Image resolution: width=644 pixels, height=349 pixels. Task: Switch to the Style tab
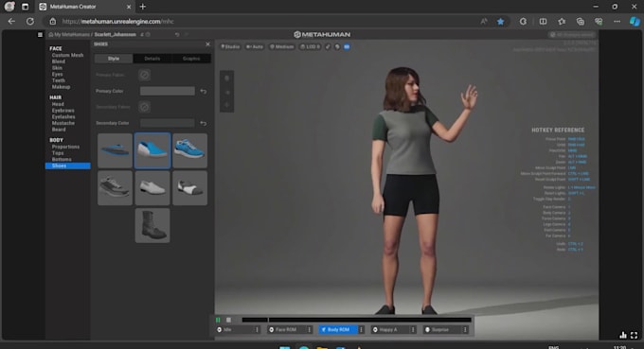114,59
